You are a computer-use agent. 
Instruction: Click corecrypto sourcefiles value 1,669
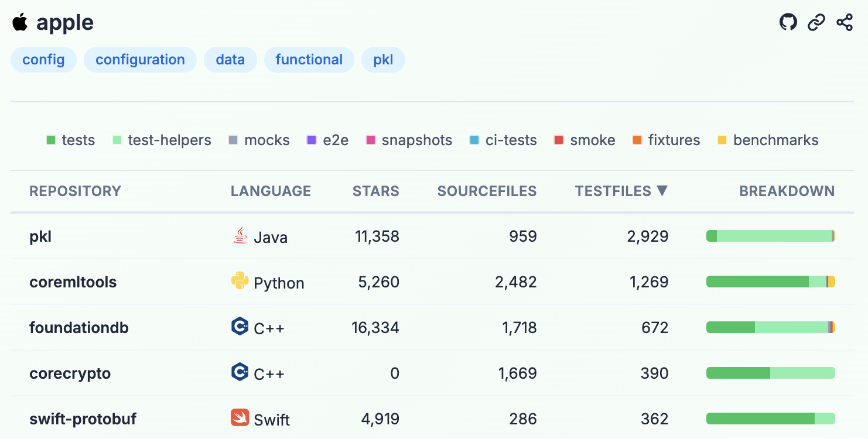pyautogui.click(x=518, y=373)
